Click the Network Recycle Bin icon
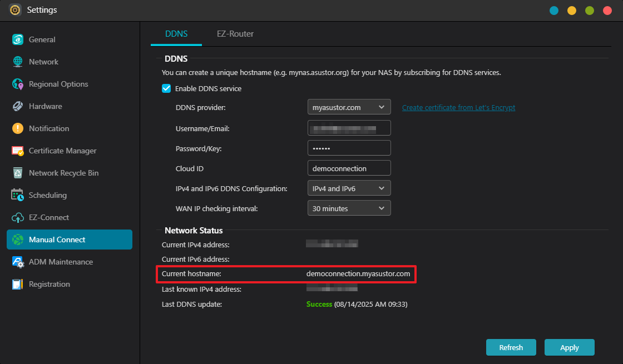This screenshot has width=623, height=364. click(18, 173)
